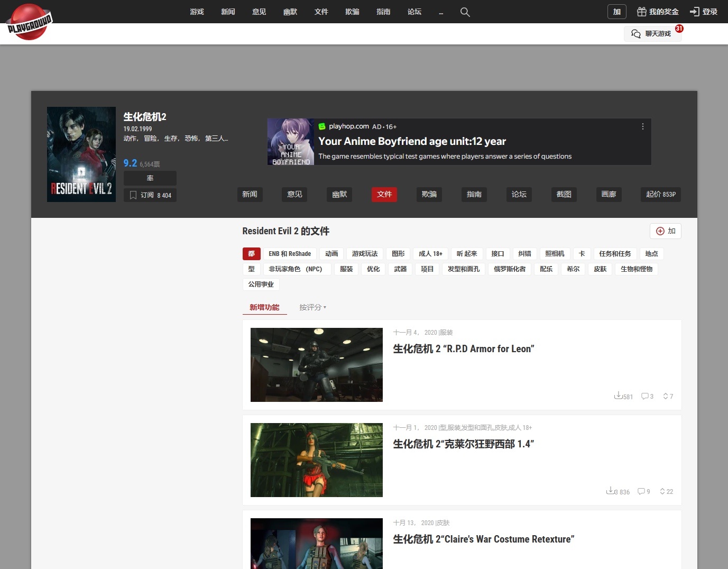Click comments icon for 克莱尔狂野西部 1.4
Screen dimensions: 728x569
tap(641, 491)
